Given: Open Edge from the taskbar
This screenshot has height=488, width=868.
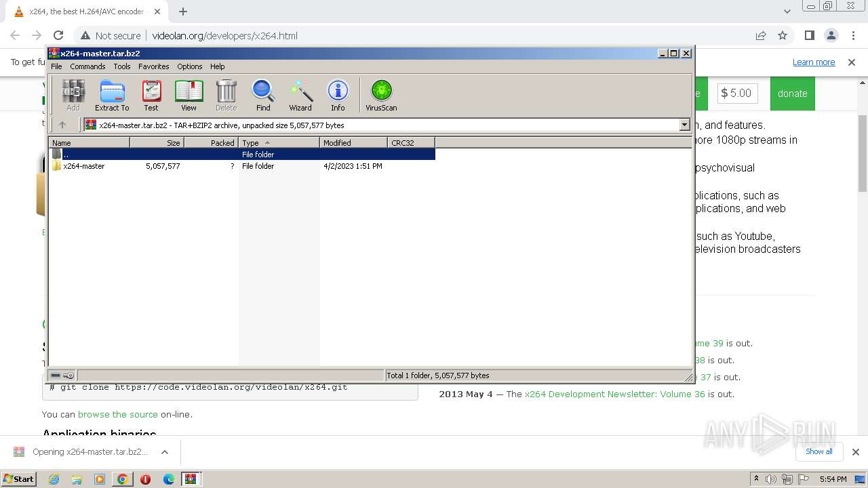Looking at the screenshot, I should pos(169,479).
